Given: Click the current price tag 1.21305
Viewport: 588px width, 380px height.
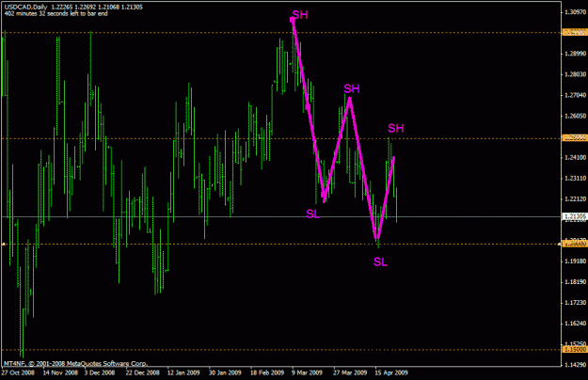Looking at the screenshot, I should [575, 216].
